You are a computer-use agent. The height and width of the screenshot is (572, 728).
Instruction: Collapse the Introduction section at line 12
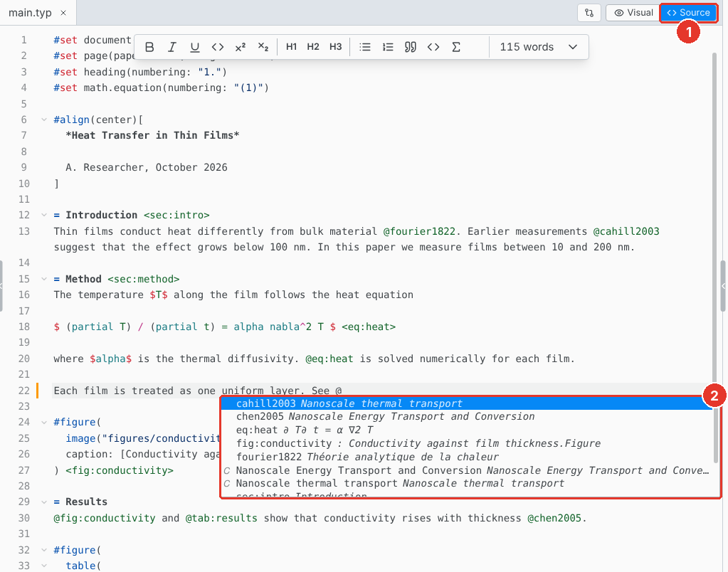[x=44, y=215]
